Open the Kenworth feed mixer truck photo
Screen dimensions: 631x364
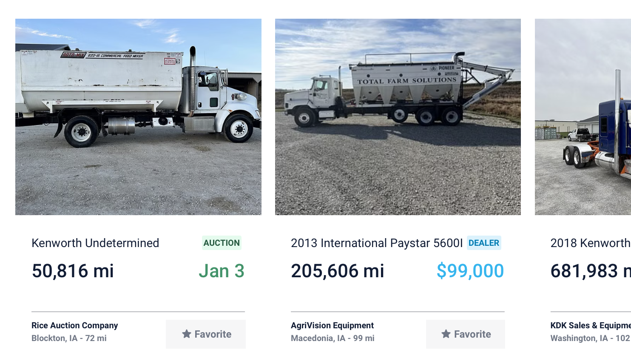coord(138,117)
